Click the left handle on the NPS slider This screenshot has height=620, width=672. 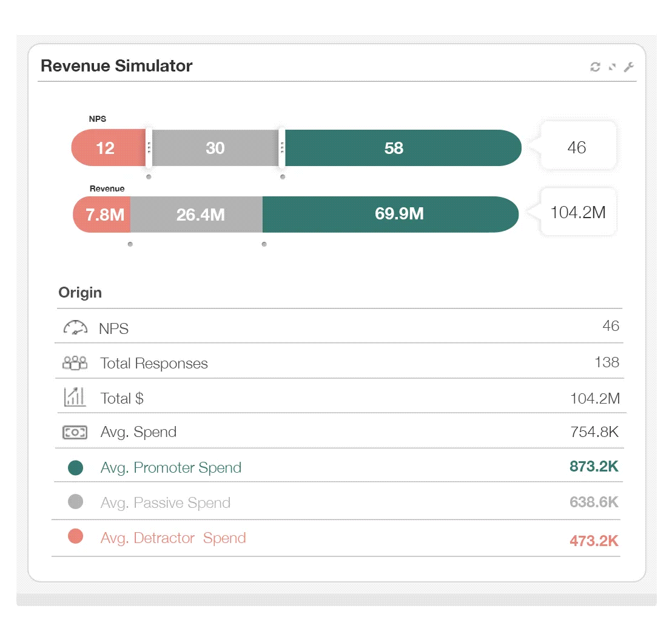pyautogui.click(x=147, y=147)
